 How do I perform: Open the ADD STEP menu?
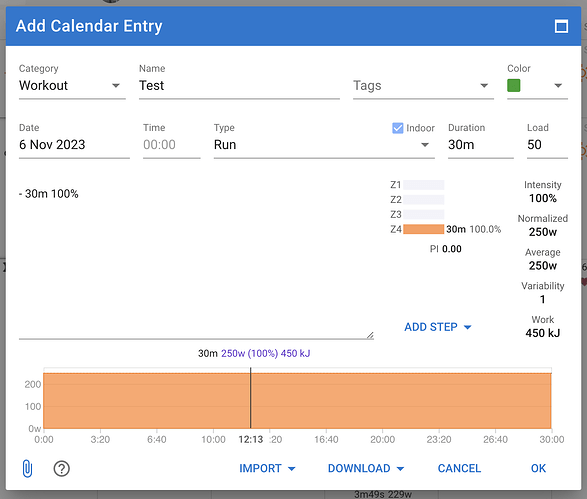pyautogui.click(x=438, y=327)
